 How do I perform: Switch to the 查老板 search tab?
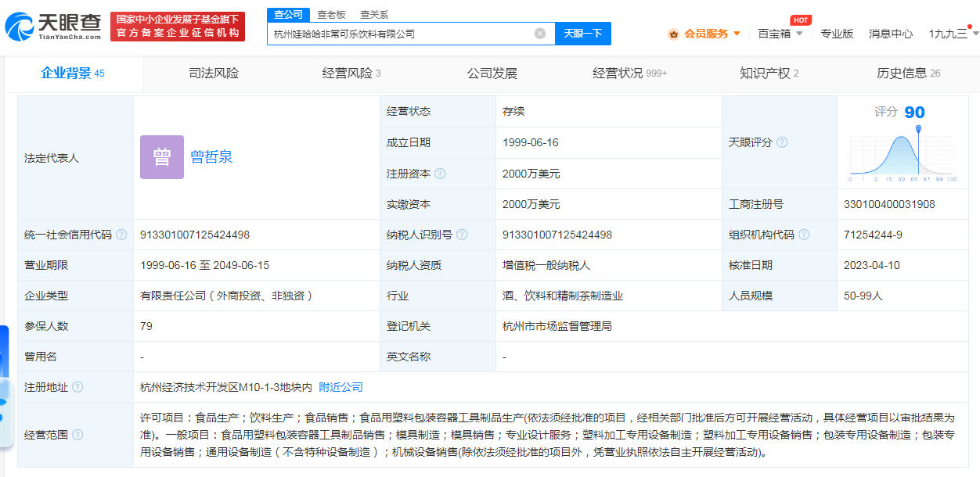click(331, 15)
